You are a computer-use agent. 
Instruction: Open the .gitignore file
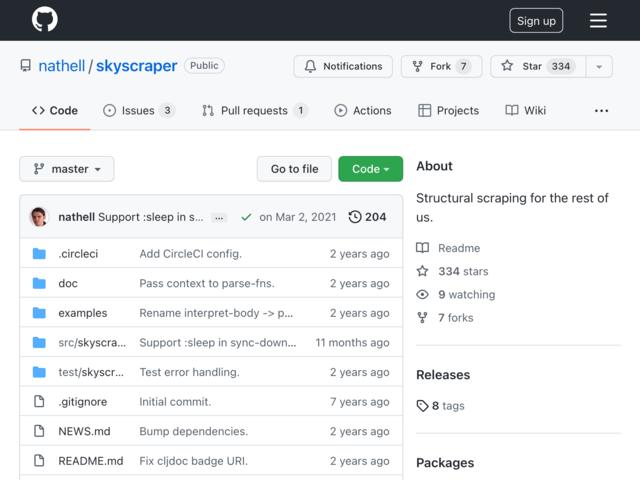(x=82, y=402)
